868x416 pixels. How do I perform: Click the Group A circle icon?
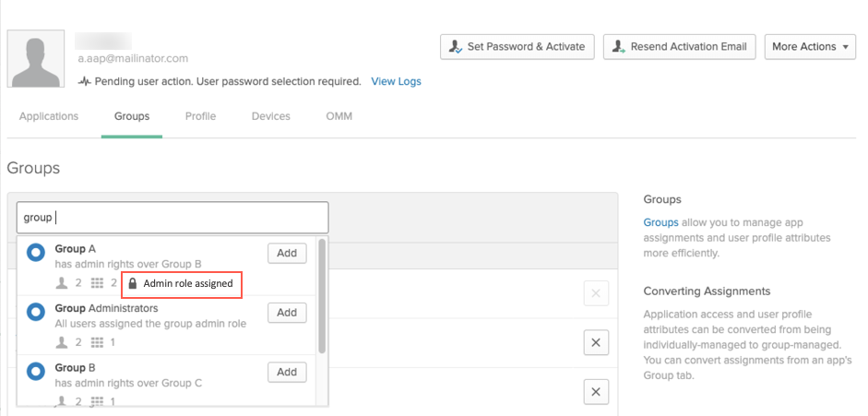click(x=36, y=254)
